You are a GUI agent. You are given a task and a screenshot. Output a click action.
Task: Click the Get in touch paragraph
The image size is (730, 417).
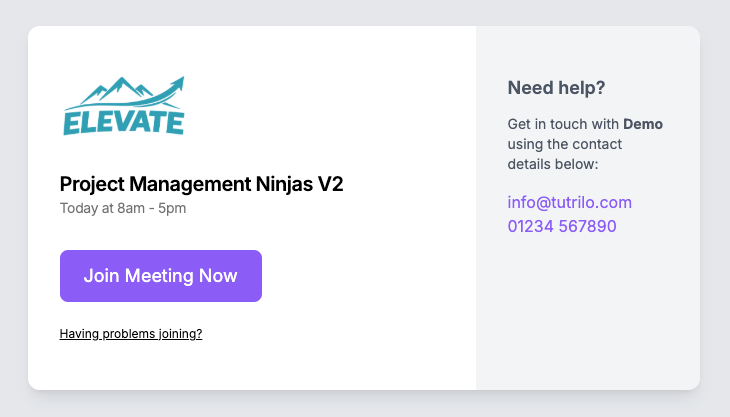click(x=584, y=144)
